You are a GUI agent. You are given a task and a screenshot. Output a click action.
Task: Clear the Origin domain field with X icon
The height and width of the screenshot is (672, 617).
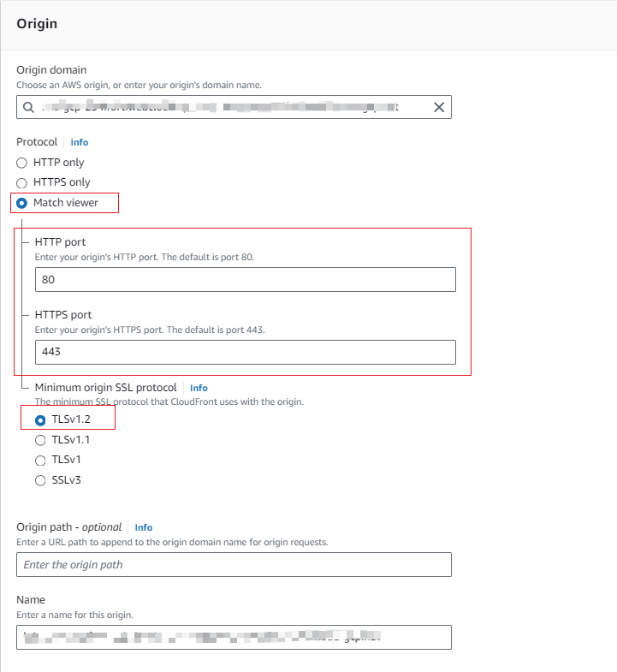click(x=439, y=107)
